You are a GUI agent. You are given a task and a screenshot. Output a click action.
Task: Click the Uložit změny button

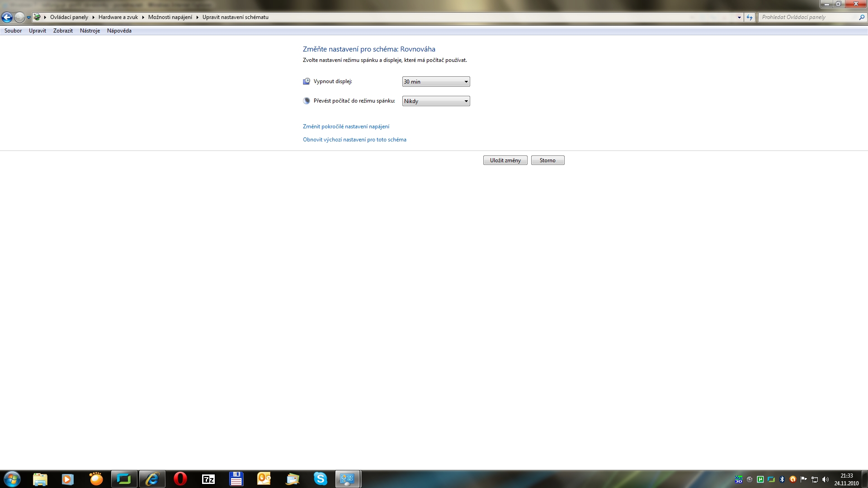click(x=505, y=160)
